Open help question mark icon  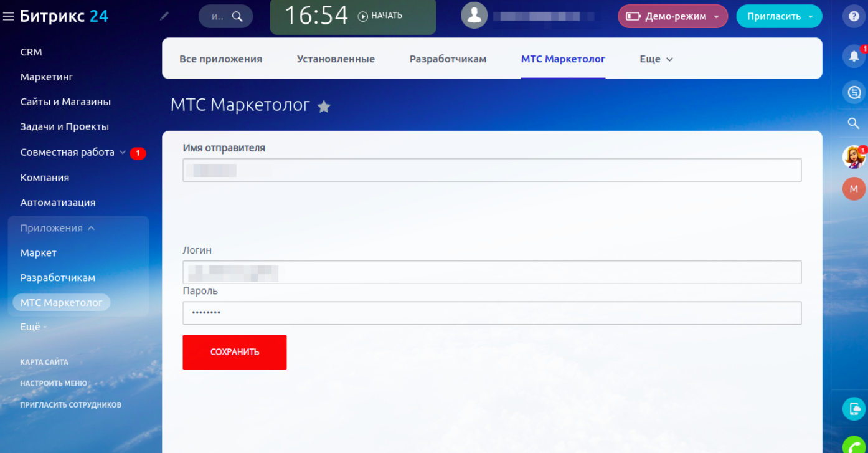click(x=854, y=17)
